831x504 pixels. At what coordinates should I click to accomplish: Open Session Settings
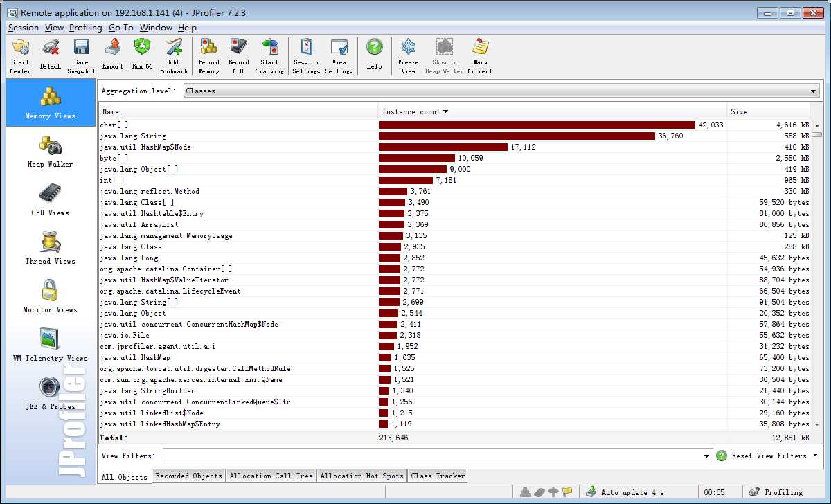[x=306, y=56]
